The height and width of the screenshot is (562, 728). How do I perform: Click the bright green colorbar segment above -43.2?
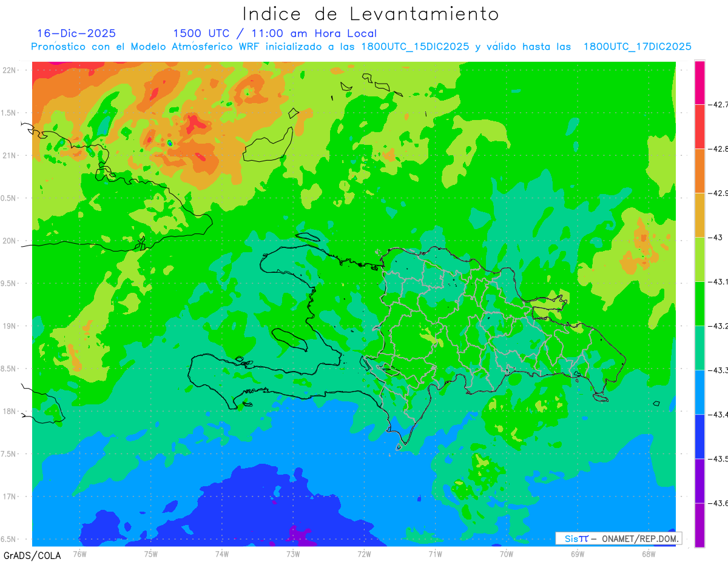pyautogui.click(x=699, y=303)
